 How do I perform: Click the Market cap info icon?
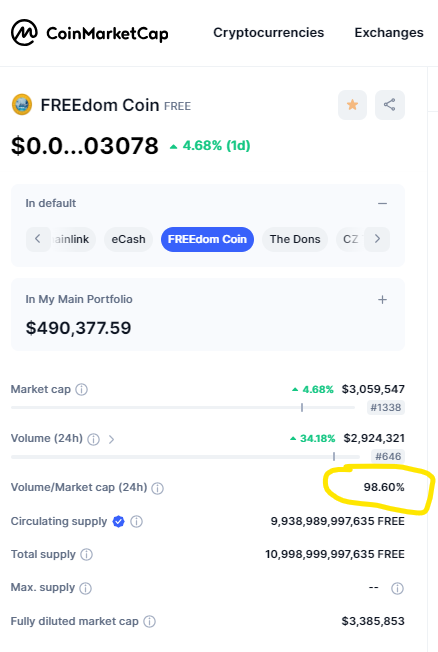click(82, 390)
